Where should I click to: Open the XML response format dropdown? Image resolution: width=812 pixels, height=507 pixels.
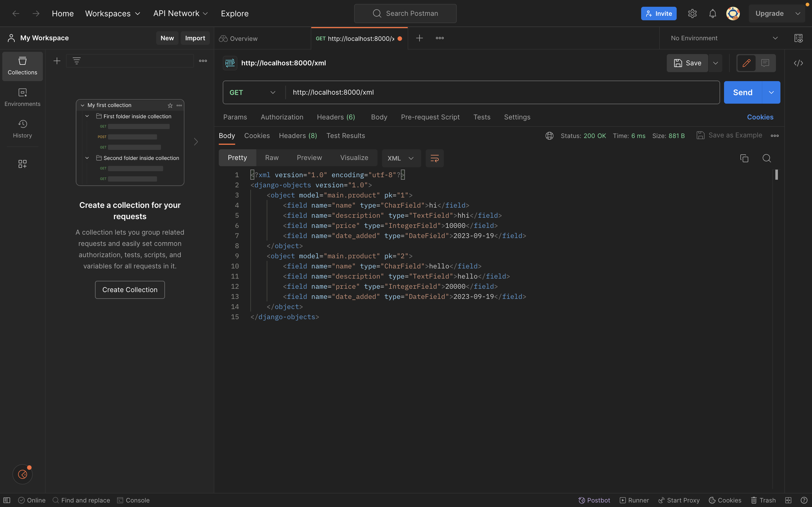[x=401, y=158]
